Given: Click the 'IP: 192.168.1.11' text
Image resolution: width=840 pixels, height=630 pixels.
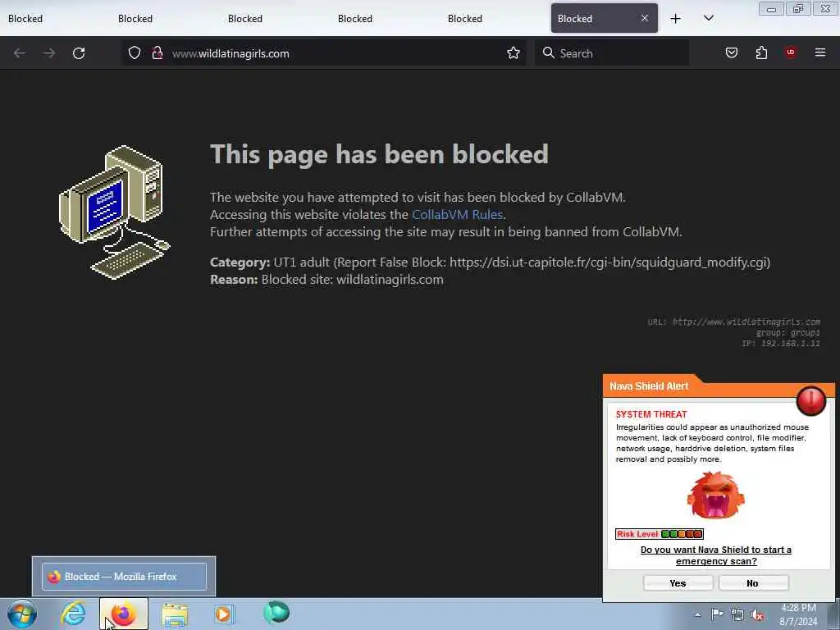Looking at the screenshot, I should (x=781, y=344).
